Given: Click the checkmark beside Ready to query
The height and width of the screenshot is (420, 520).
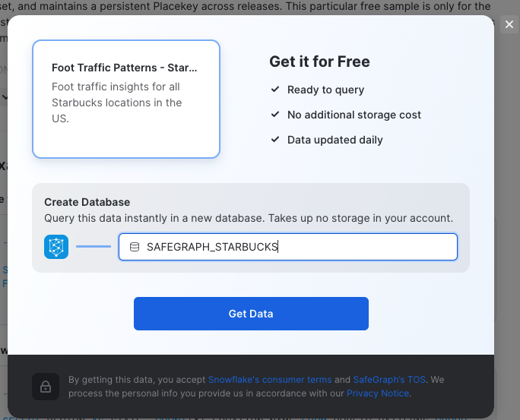Looking at the screenshot, I should click(275, 90).
